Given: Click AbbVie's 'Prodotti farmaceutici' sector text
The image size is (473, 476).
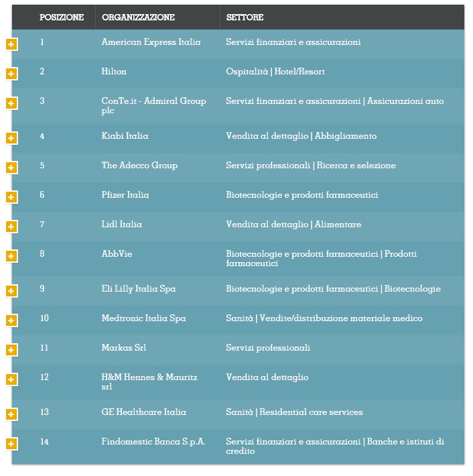Looking at the screenshot, I should tap(322, 258).
